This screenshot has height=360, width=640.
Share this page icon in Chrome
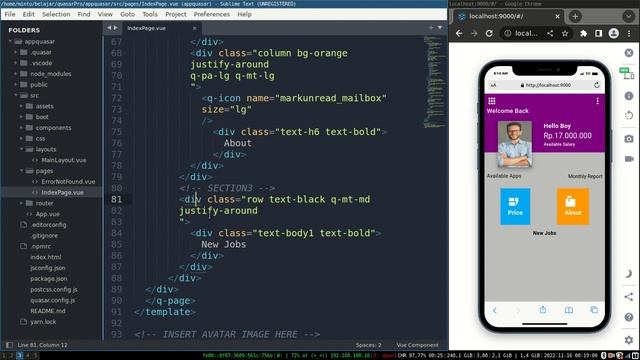tap(550, 33)
